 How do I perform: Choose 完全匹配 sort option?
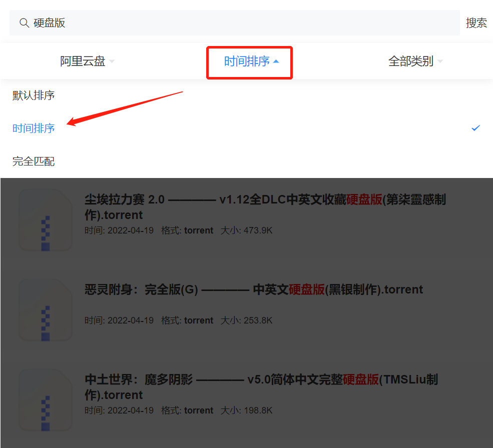click(x=34, y=161)
